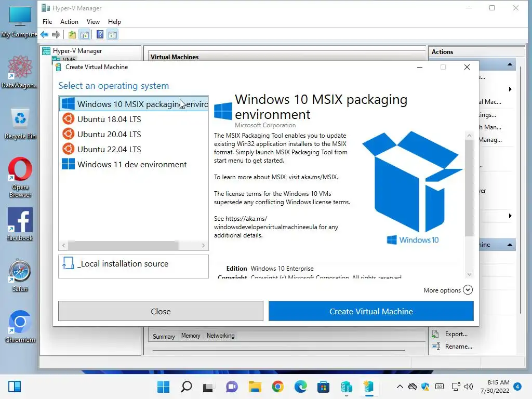
Task: Open the clock showing 8:15 AM
Action: pyautogui.click(x=495, y=387)
